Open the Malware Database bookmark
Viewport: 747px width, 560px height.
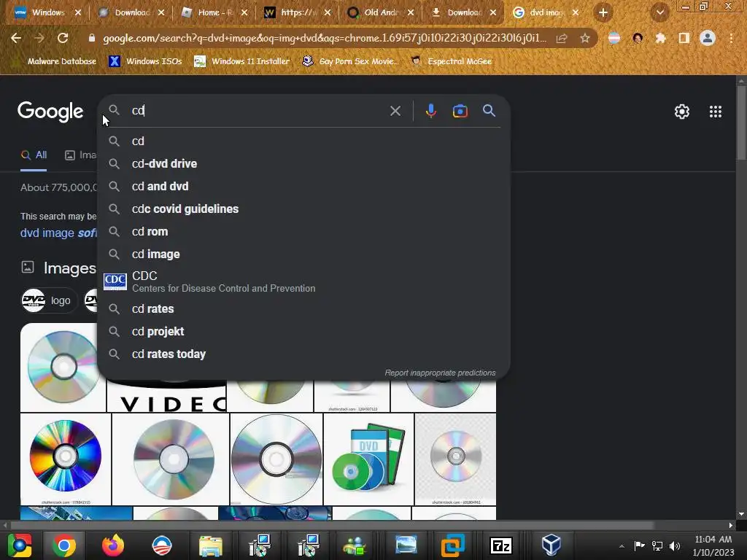(55, 61)
